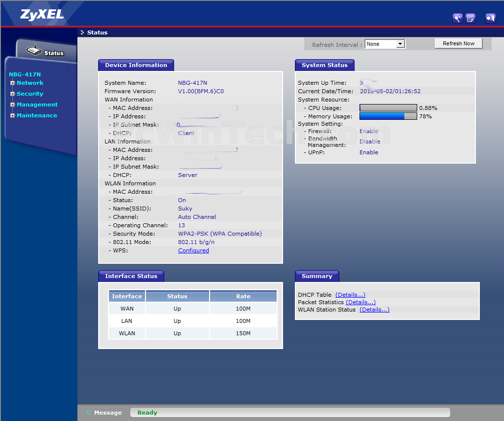Open Packet Statistics Details link
Screen dimensions: 504x421
pos(360,302)
